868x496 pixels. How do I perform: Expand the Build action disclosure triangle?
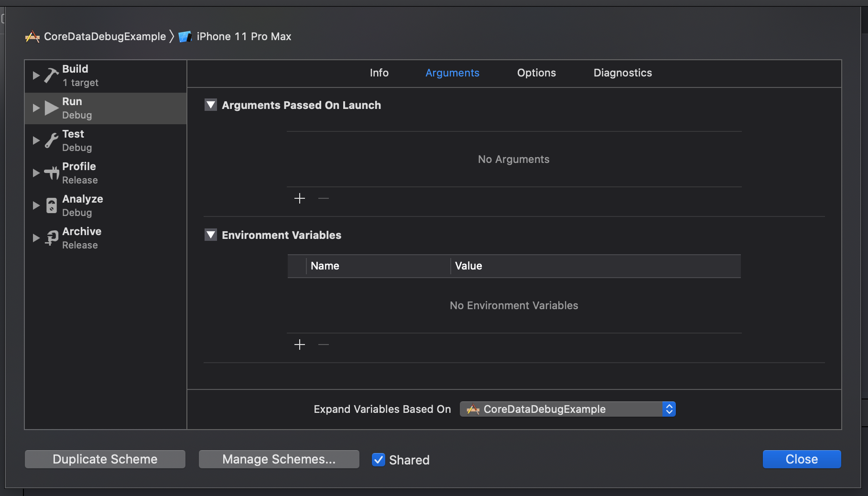click(x=36, y=75)
